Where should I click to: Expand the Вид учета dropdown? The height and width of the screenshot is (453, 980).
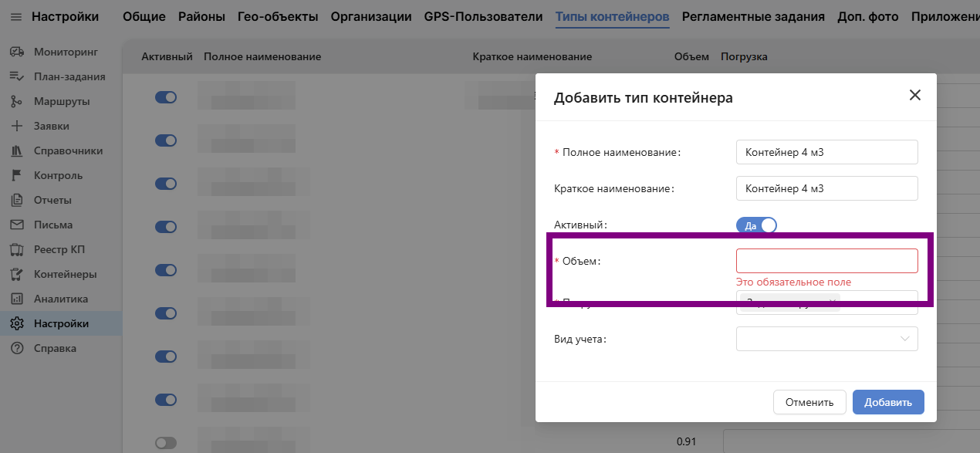[826, 339]
